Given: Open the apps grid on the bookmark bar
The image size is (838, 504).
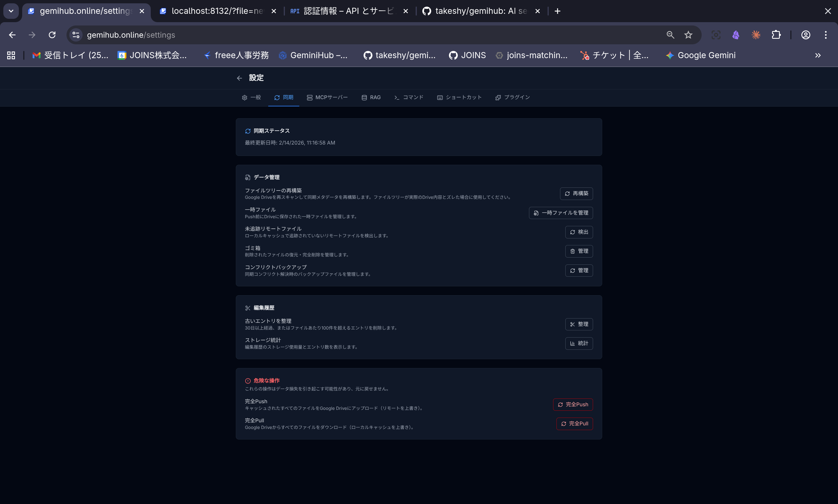Looking at the screenshot, I should [x=11, y=55].
